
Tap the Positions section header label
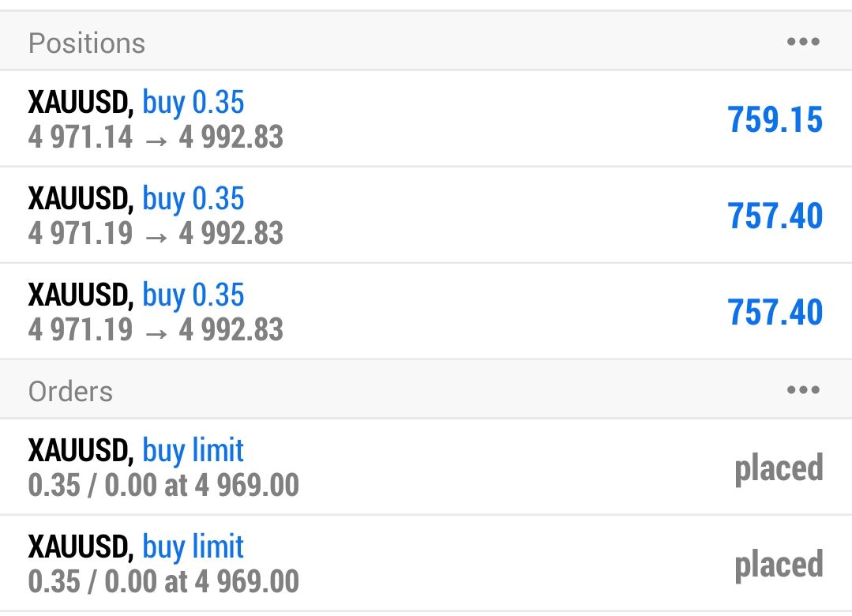[87, 43]
